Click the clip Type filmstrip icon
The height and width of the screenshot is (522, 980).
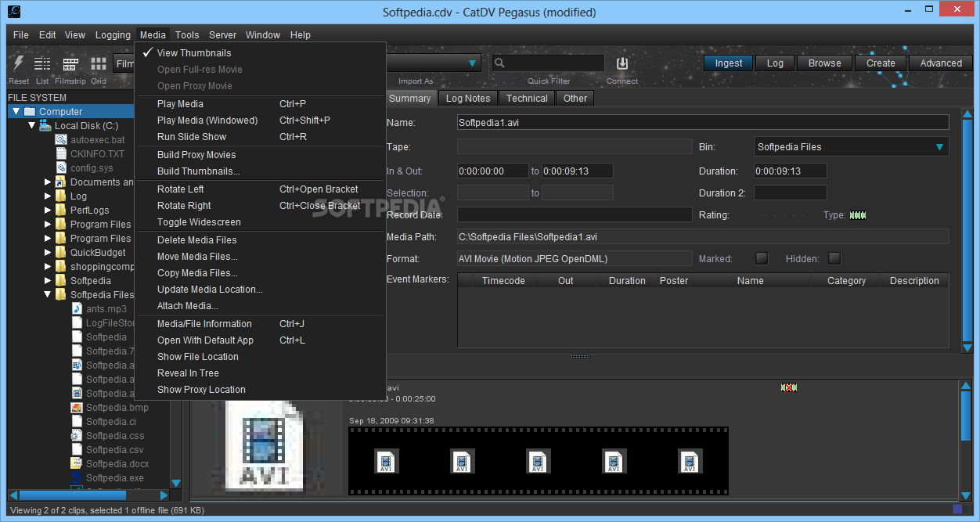point(858,215)
